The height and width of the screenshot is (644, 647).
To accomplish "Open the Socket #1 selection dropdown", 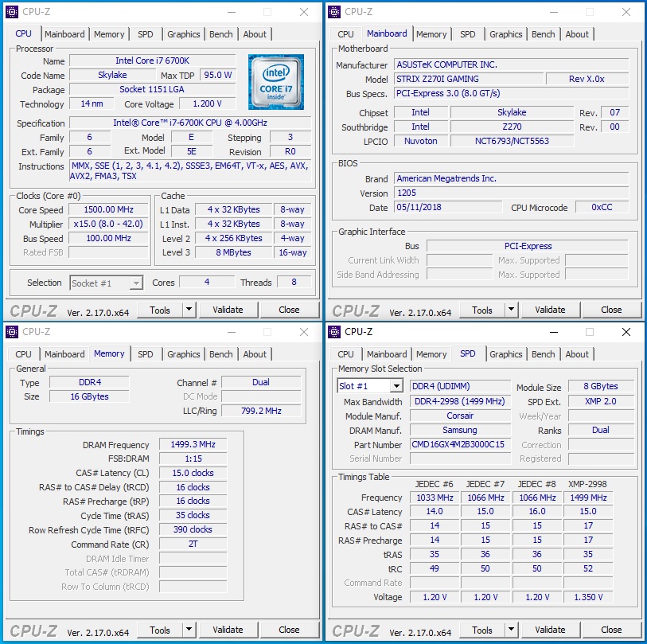I will click(106, 283).
